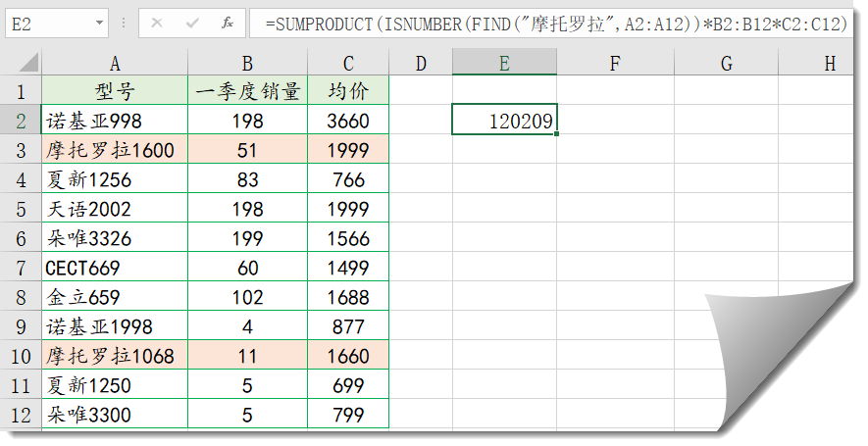Click sales value 4 in row 9
868x446 pixels.
247,325
